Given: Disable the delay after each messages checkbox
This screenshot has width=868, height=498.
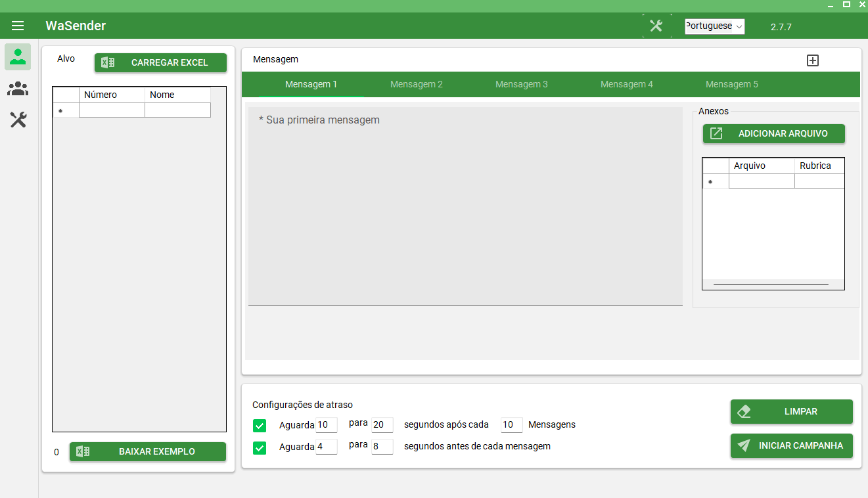Looking at the screenshot, I should point(260,426).
